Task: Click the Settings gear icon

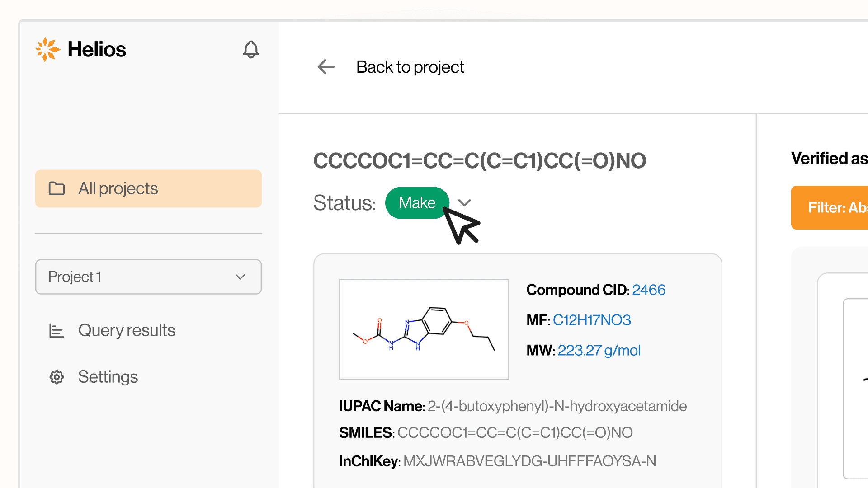Action: (x=57, y=377)
